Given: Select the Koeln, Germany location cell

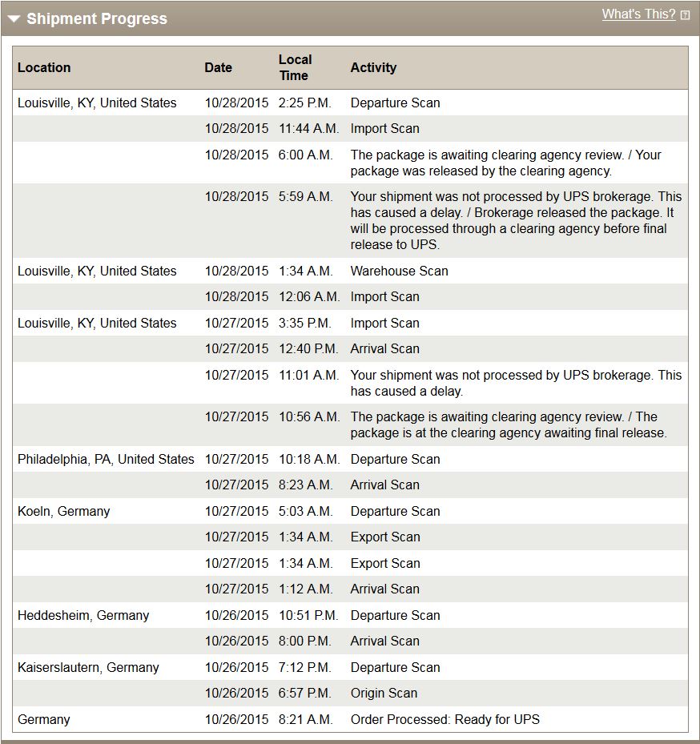Looking at the screenshot, I should click(x=64, y=511).
